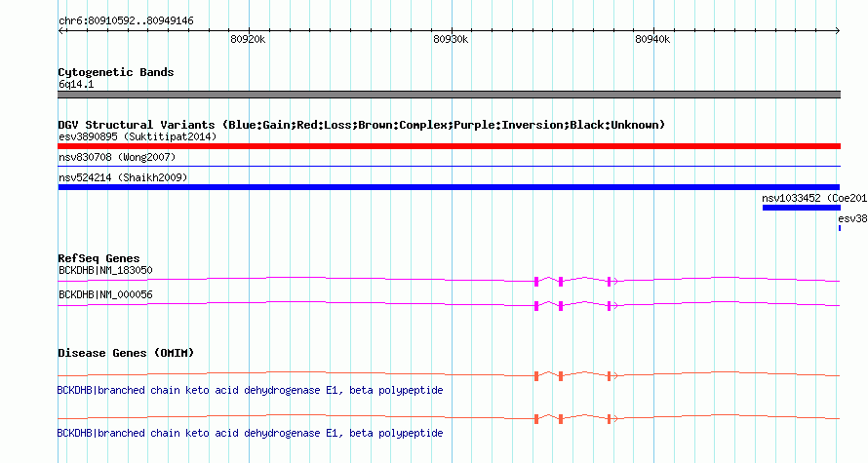868x463 pixels.
Task: Select the short blue nsv1033452 gain bar
Action: pyautogui.click(x=801, y=208)
